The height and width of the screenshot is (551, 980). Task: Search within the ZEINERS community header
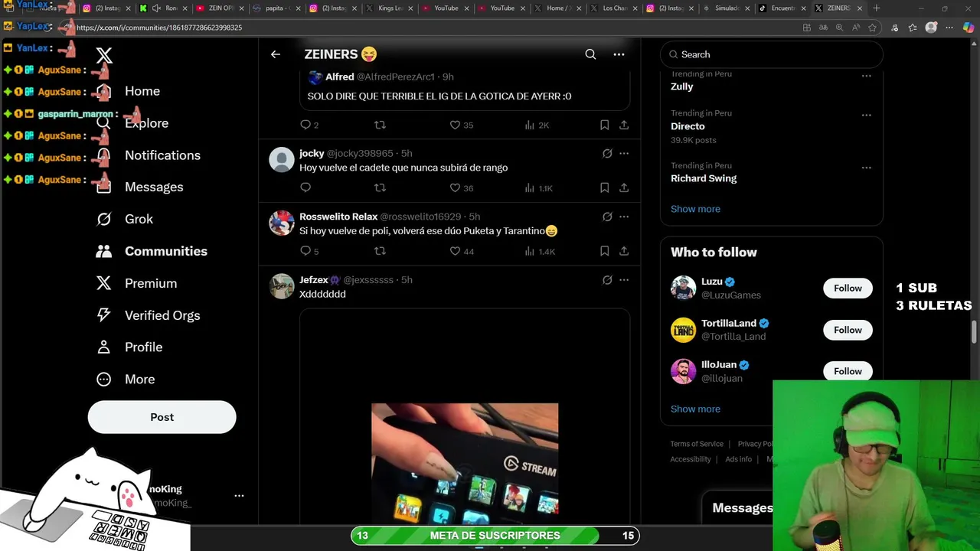click(x=590, y=54)
